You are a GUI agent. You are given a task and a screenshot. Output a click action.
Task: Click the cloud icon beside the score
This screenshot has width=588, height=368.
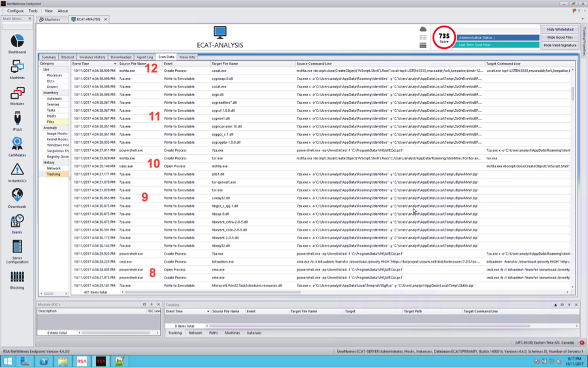(x=423, y=29)
